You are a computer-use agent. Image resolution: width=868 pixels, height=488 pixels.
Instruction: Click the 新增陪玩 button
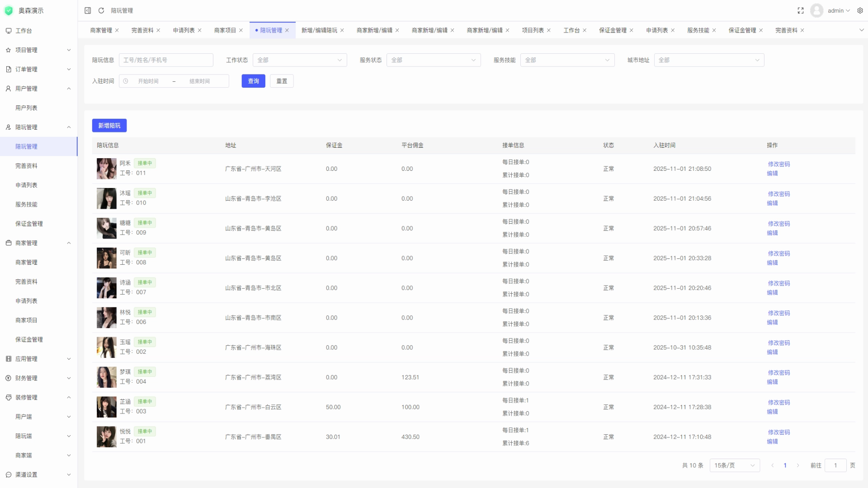(x=109, y=126)
